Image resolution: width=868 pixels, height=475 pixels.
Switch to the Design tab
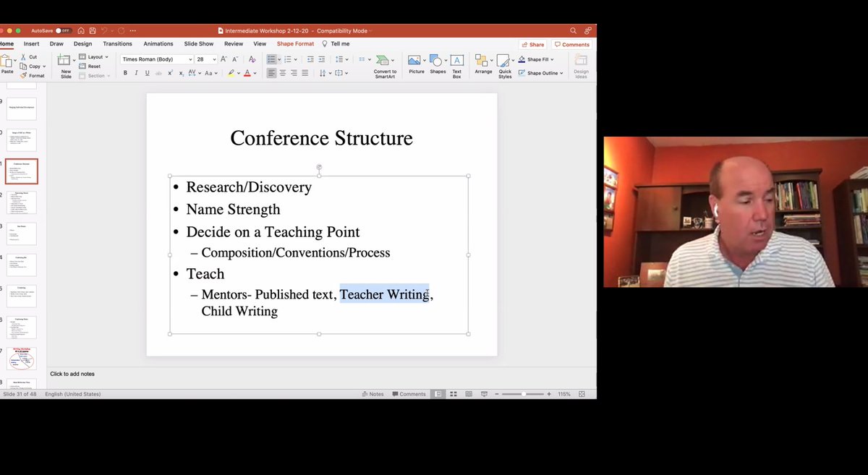click(x=82, y=44)
